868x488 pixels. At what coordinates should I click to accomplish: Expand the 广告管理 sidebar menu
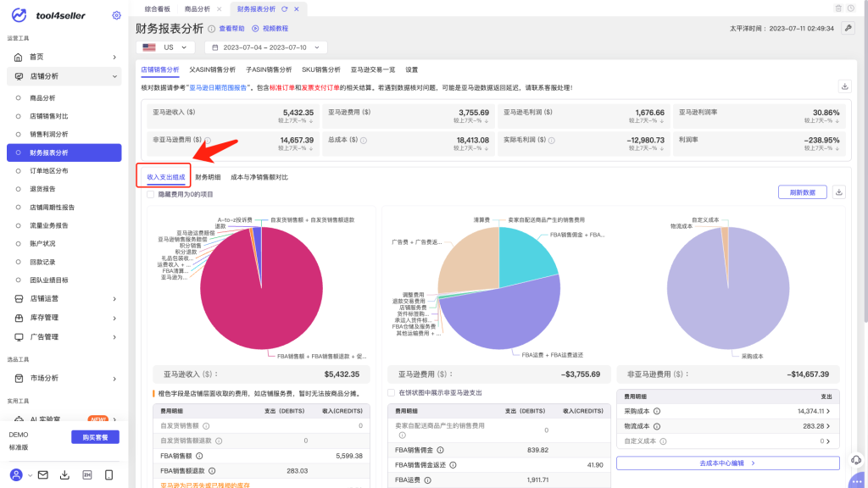64,337
